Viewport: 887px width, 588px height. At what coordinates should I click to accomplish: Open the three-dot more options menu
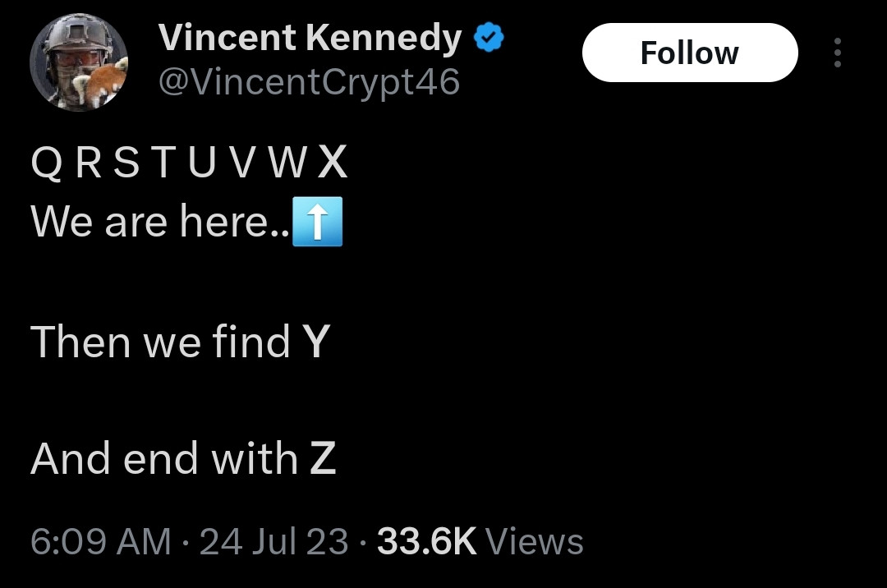point(838,53)
